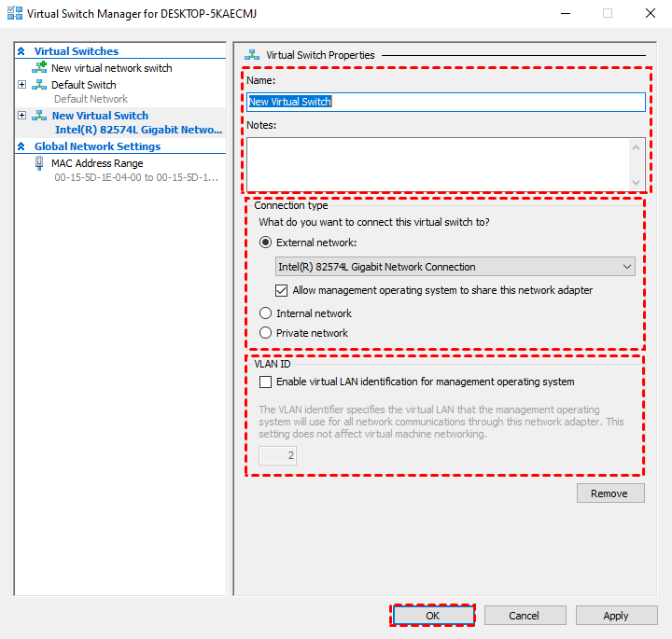Click the Virtual Switch Manager title bar icon
672x639 pixels.
pos(15,13)
